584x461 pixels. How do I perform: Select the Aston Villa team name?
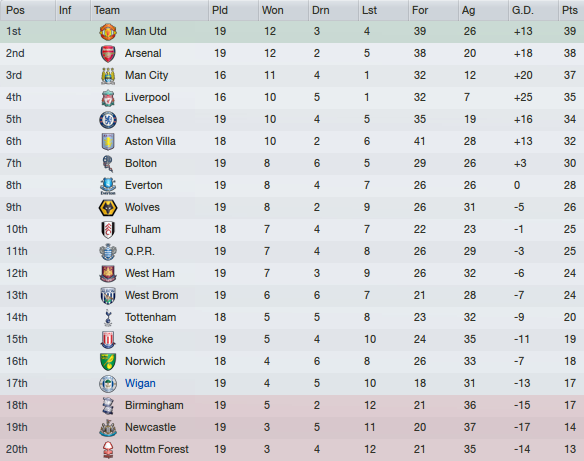click(150, 142)
